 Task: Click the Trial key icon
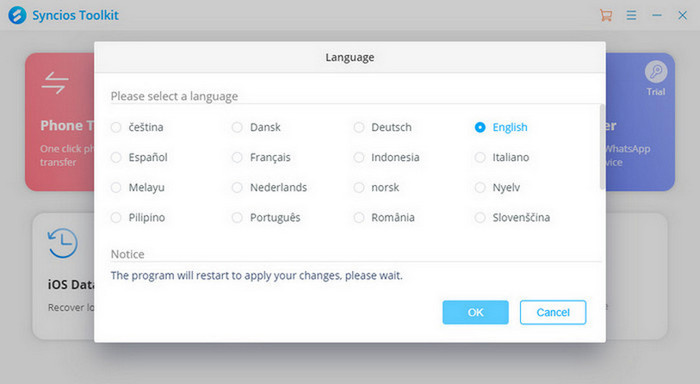(656, 71)
